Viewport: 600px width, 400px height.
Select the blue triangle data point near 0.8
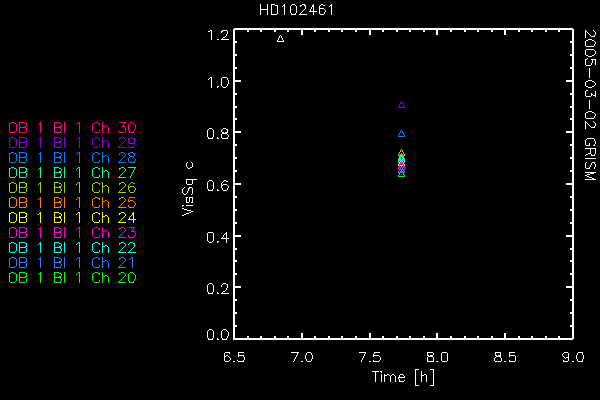click(401, 134)
